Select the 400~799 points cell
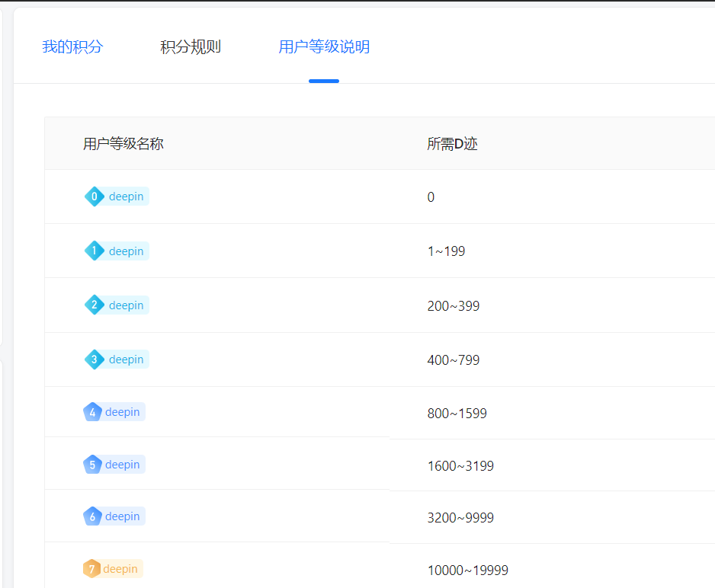Screen dimensions: 715x588 coord(454,360)
